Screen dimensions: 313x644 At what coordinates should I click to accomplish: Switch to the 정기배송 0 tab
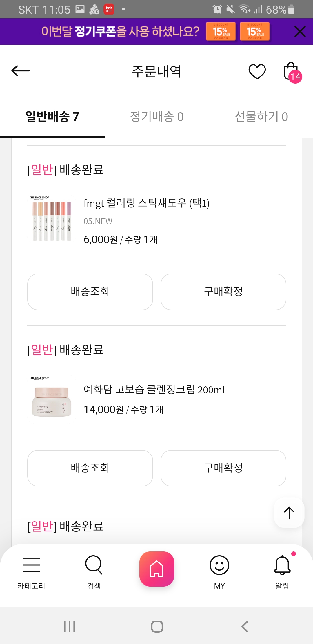point(156,117)
